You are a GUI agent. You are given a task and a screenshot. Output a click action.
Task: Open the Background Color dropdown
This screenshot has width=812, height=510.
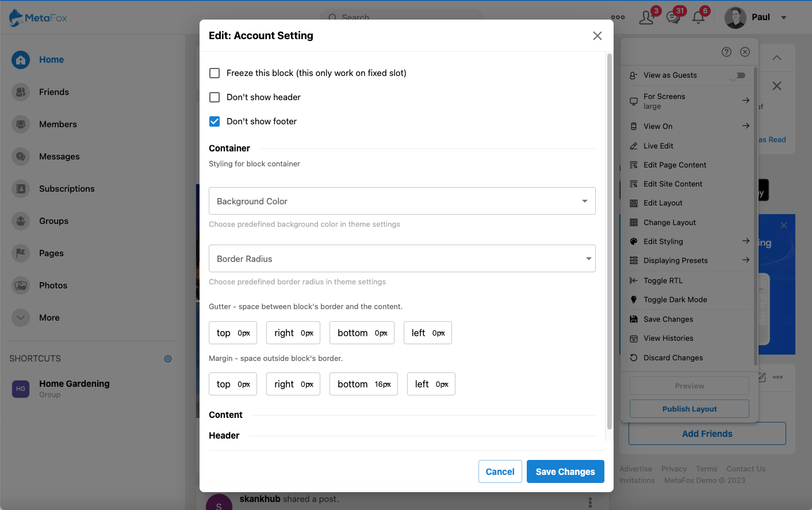coord(402,201)
